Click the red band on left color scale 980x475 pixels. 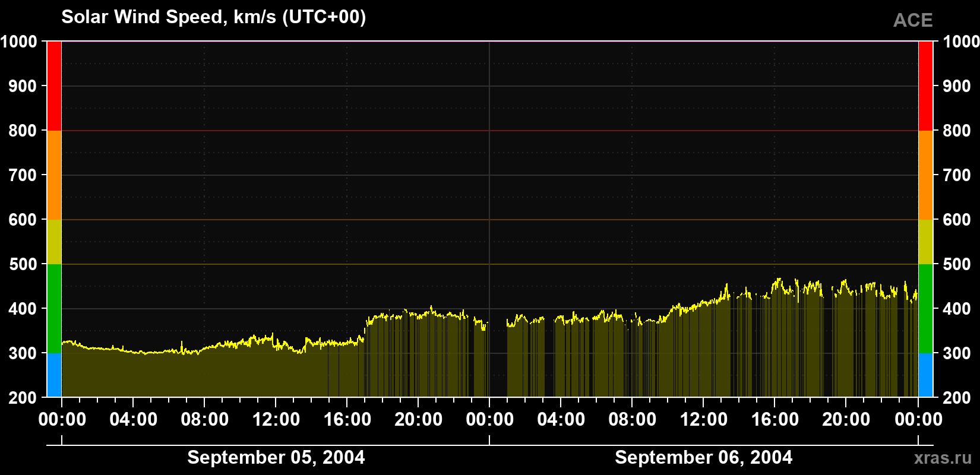coord(54,86)
